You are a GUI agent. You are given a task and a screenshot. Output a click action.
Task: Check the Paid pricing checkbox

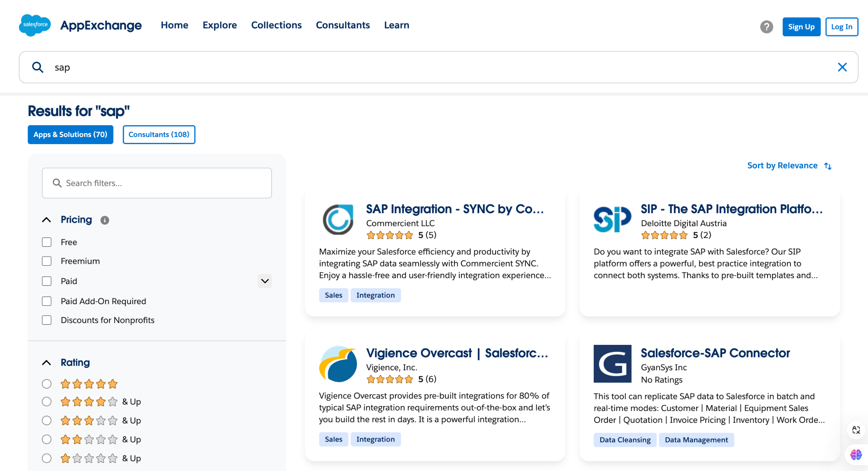pyautogui.click(x=46, y=281)
